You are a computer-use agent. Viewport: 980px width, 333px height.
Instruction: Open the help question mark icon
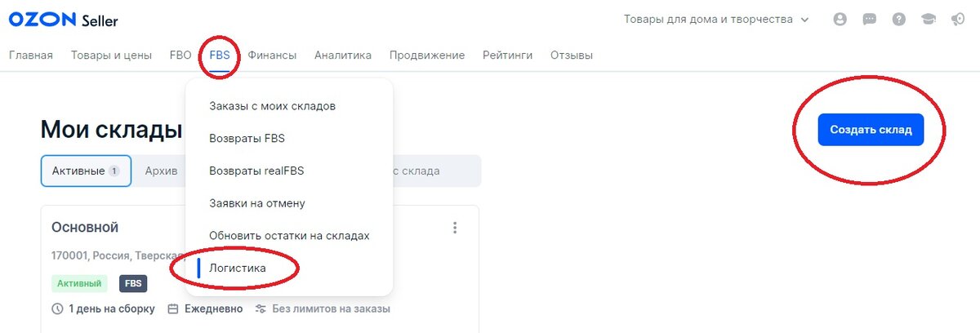coord(899,20)
